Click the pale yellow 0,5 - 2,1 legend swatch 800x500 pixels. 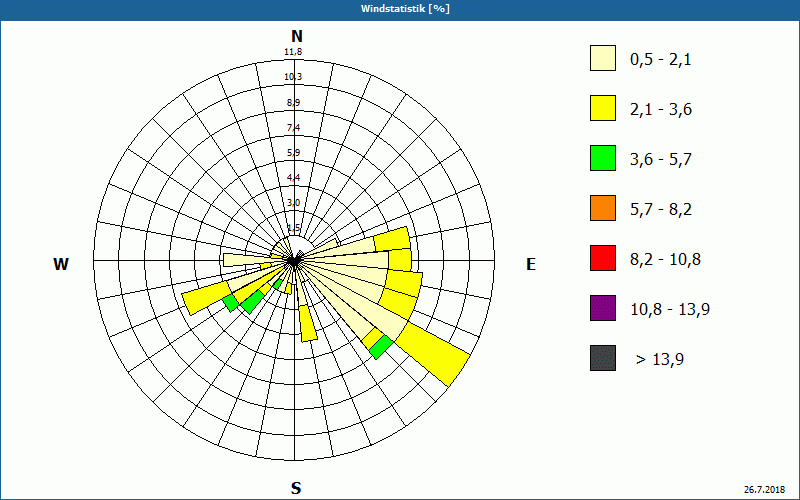603,58
